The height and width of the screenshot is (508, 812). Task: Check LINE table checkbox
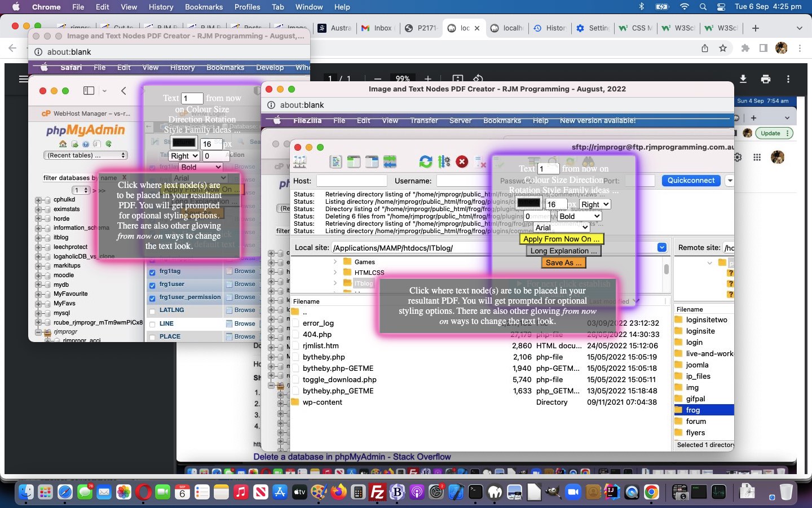tap(152, 325)
